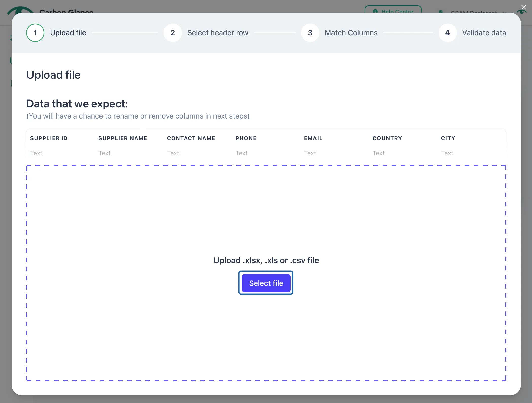The height and width of the screenshot is (403, 532).
Task: Click 'Upload .xlsx, .xls or .csv file' text
Action: click(x=266, y=260)
